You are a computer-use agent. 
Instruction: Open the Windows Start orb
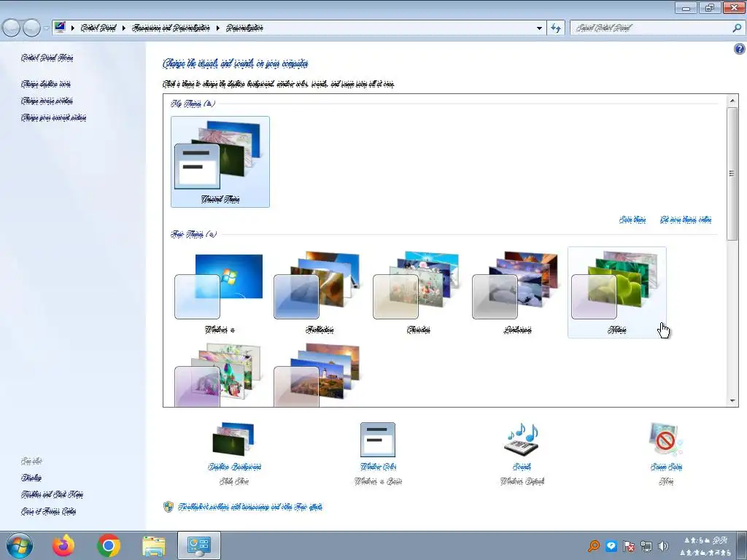pyautogui.click(x=20, y=545)
